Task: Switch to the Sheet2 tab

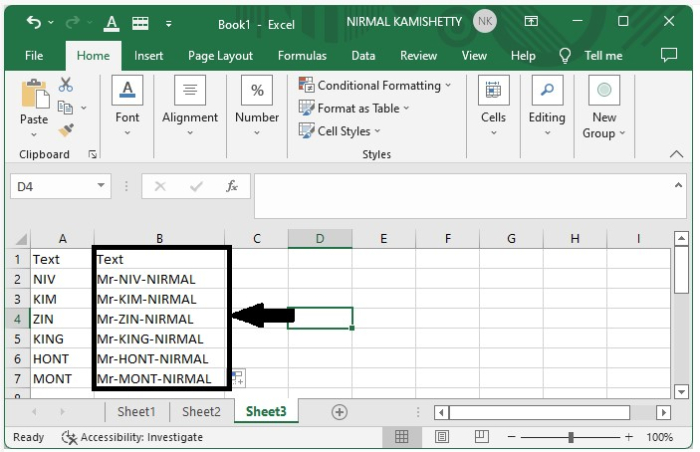Action: coord(201,411)
